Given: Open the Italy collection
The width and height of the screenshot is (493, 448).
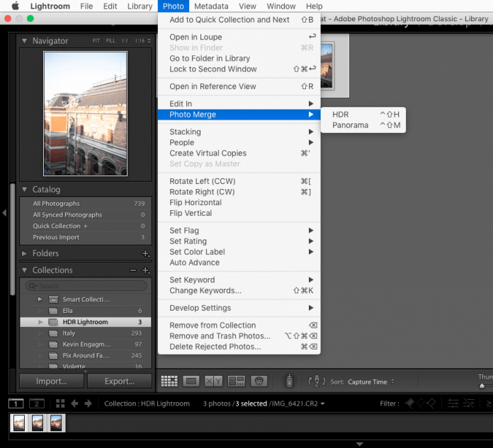Looking at the screenshot, I should (86, 333).
